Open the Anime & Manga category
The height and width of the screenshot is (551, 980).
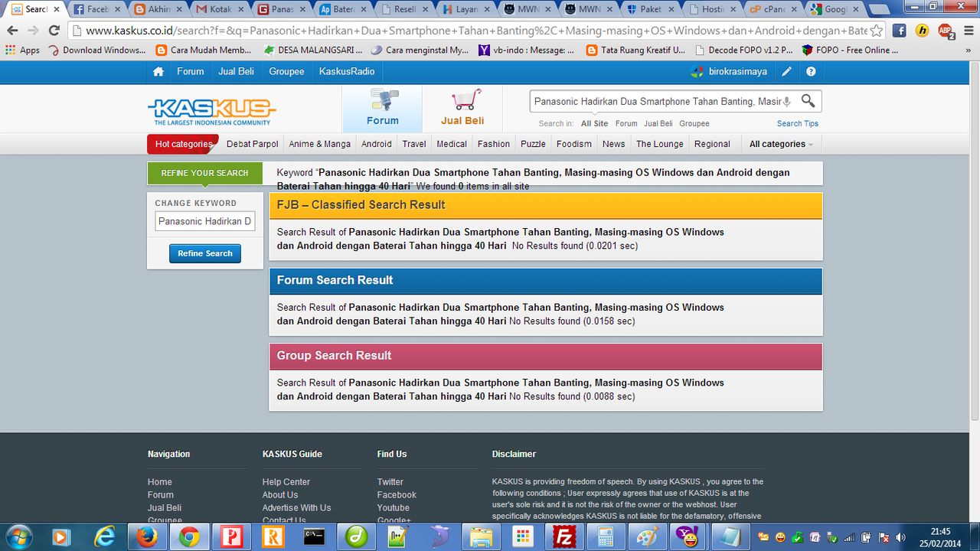point(320,144)
